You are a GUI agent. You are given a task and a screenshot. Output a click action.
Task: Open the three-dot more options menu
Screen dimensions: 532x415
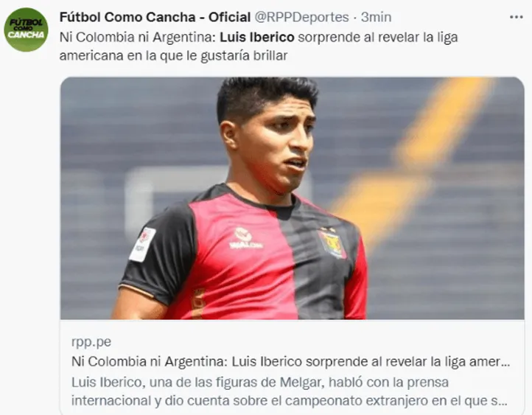[x=516, y=17]
